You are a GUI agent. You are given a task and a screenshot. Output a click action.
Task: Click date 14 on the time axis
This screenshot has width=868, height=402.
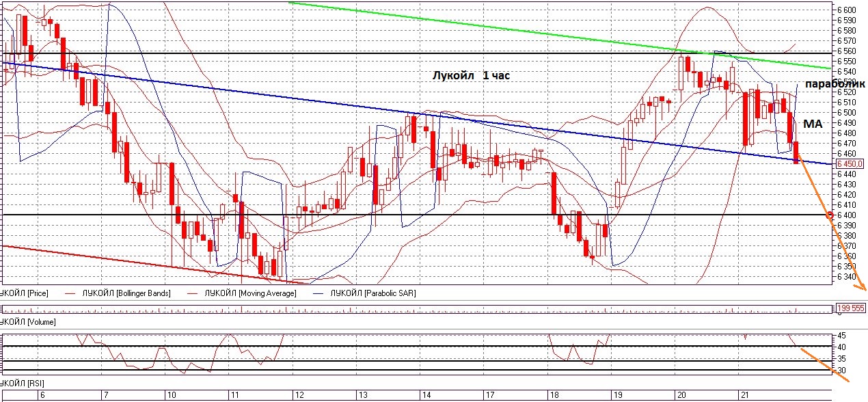(426, 396)
